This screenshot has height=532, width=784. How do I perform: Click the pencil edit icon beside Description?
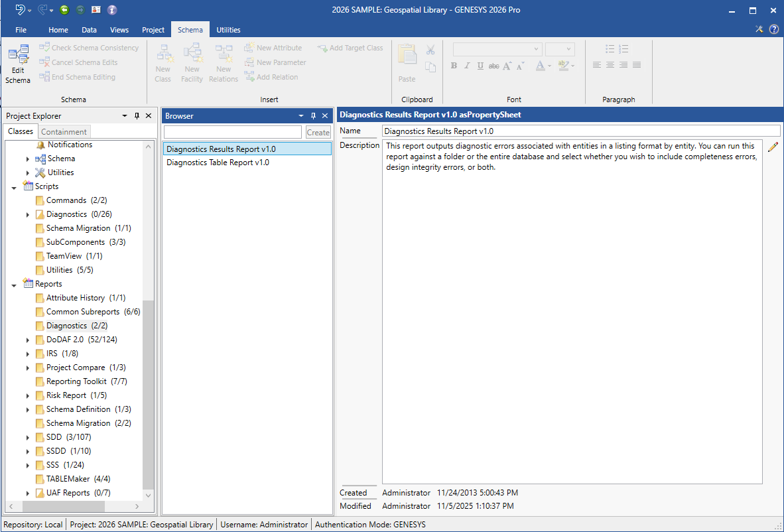click(x=773, y=147)
